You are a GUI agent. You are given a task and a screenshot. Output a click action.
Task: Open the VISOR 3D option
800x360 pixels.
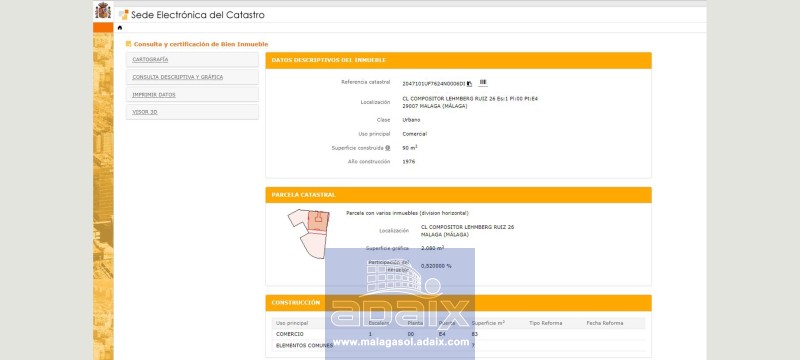[192, 112]
